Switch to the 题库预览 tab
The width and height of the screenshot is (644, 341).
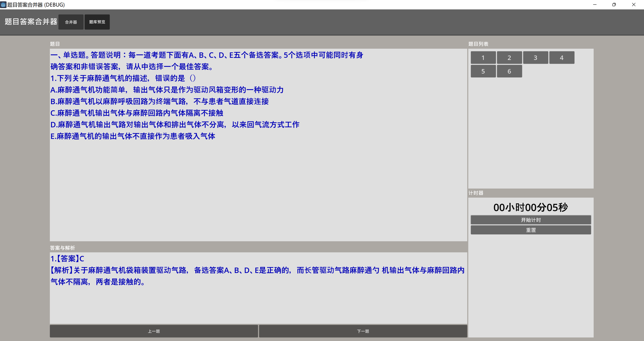tap(97, 22)
